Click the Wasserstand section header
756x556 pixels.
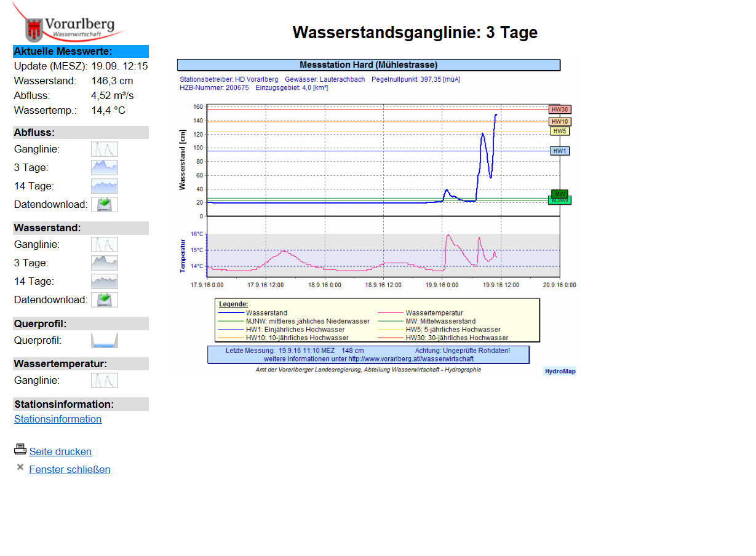click(x=81, y=228)
